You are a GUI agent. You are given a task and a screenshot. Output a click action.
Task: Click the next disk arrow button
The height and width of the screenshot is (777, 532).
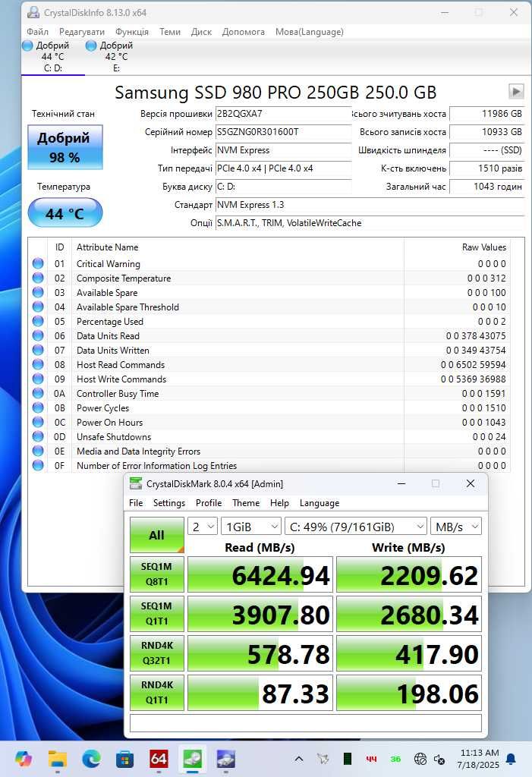516,91
